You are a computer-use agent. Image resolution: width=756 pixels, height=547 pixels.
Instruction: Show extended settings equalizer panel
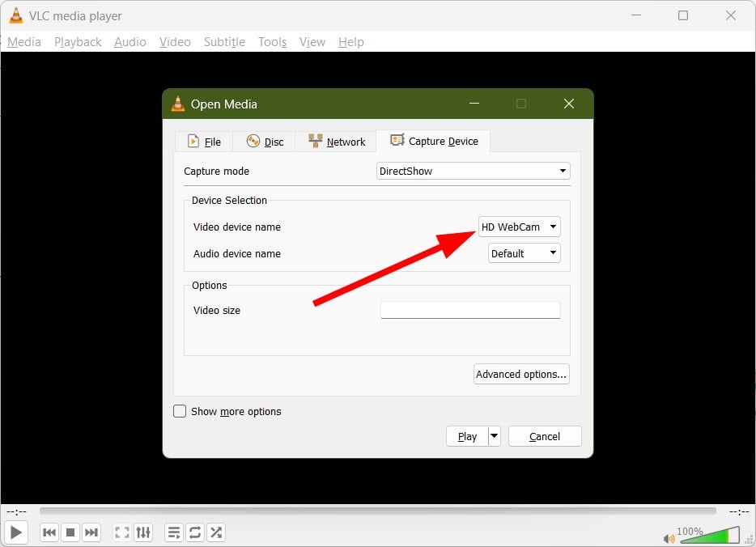pyautogui.click(x=143, y=532)
